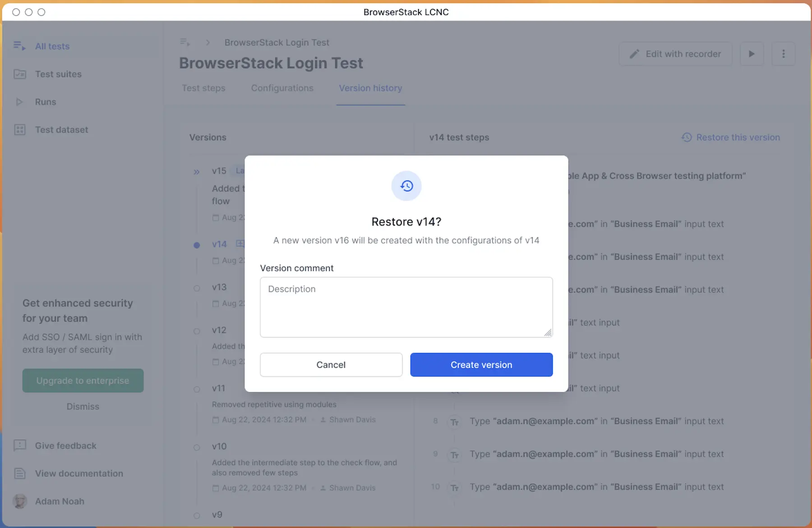Select version v11 radio marker
This screenshot has height=528, width=812.
coord(197,389)
